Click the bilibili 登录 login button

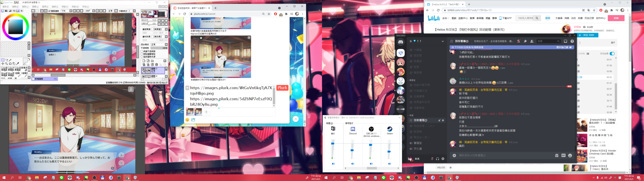[x=547, y=18]
